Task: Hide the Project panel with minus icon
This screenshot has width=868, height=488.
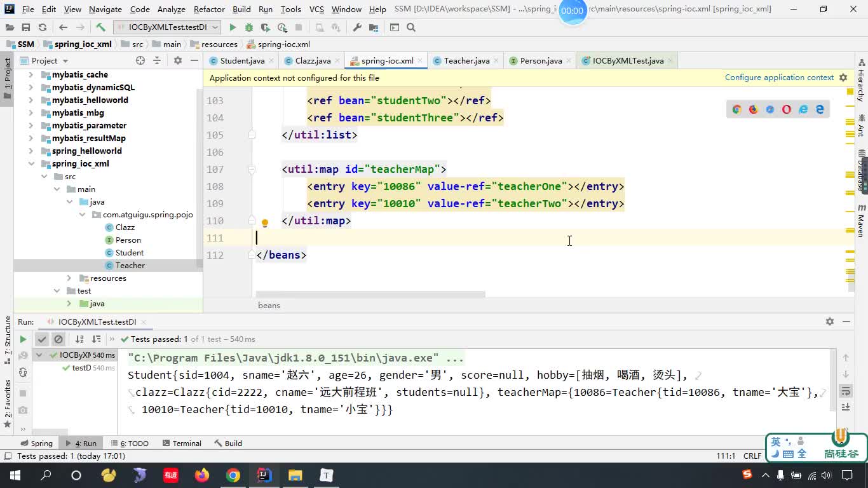Action: pyautogui.click(x=194, y=60)
